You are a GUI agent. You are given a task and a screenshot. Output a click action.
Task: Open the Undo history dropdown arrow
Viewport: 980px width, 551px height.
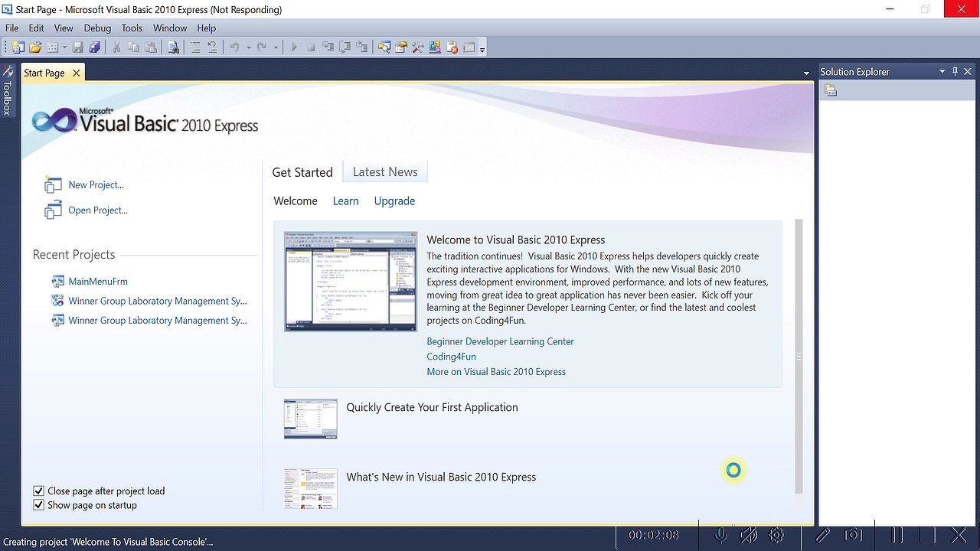click(249, 47)
